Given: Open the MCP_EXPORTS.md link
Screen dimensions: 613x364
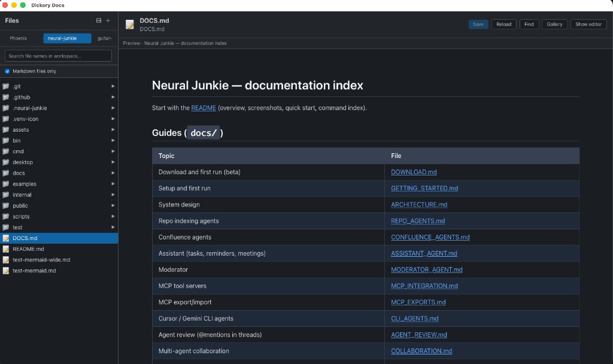Looking at the screenshot, I should [x=418, y=302].
